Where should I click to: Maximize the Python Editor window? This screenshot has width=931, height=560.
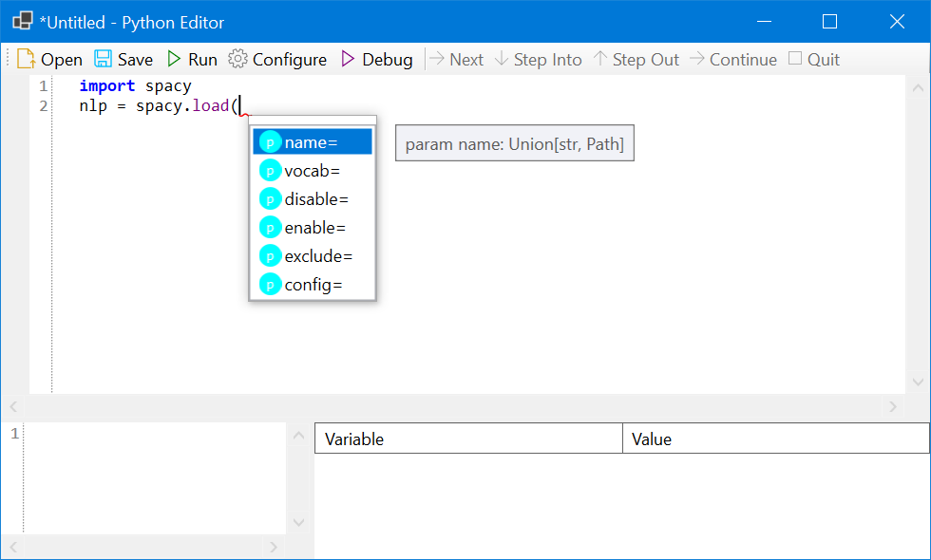coord(829,21)
